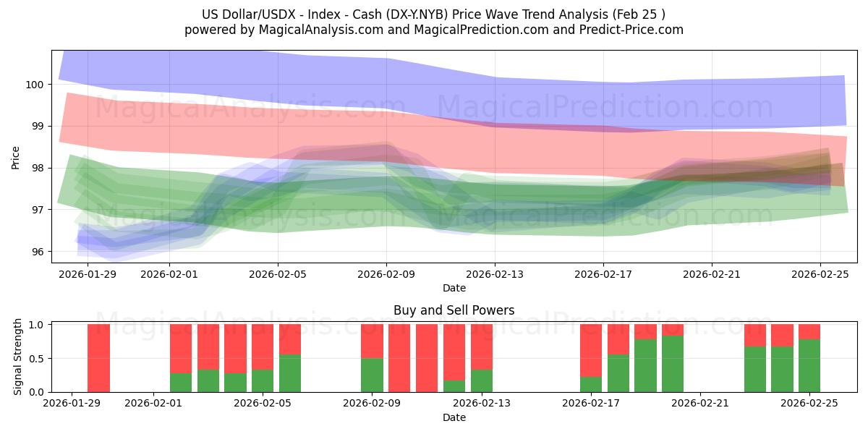Click the chart title text
Viewport: 868px width, 434px height.
click(434, 13)
